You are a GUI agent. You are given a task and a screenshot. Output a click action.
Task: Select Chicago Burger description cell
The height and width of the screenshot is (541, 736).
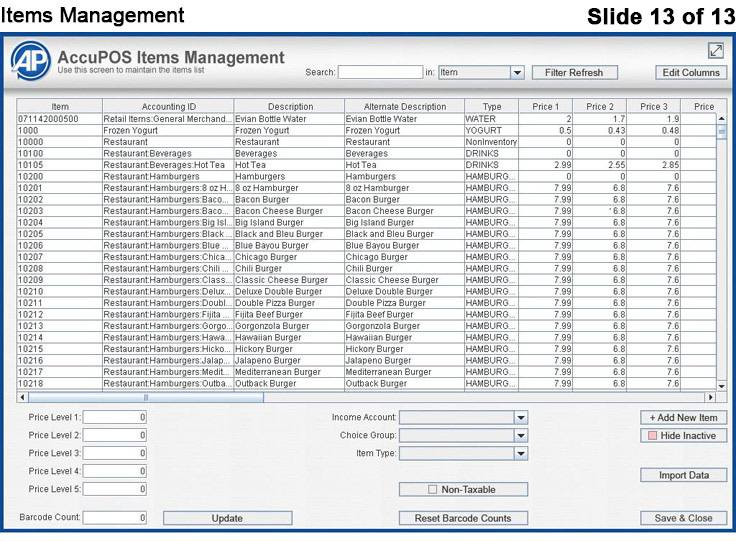[289, 257]
